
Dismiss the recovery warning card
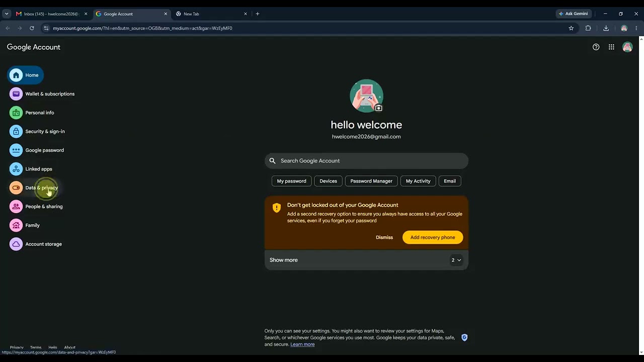(384, 237)
